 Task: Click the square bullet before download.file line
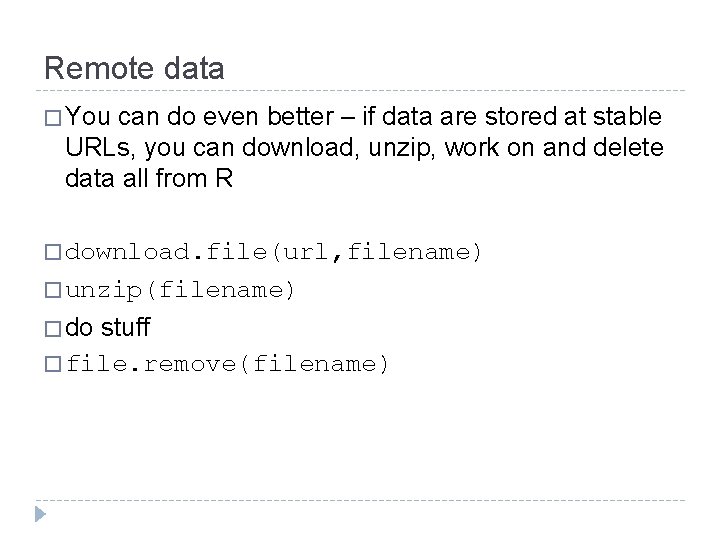(53, 252)
